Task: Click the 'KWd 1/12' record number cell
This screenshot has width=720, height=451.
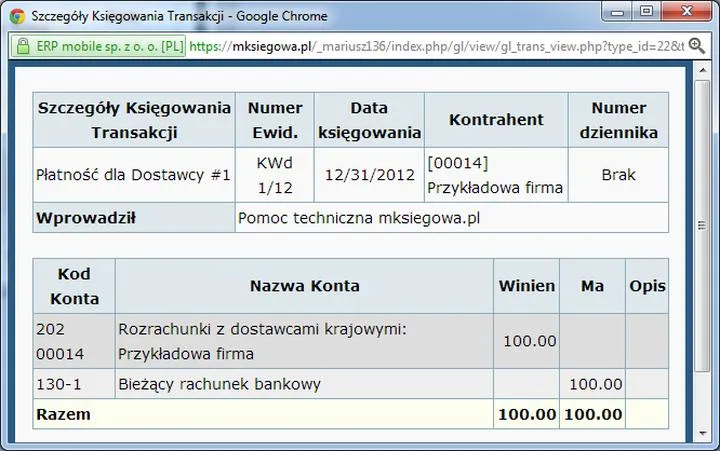Action: coord(275,175)
